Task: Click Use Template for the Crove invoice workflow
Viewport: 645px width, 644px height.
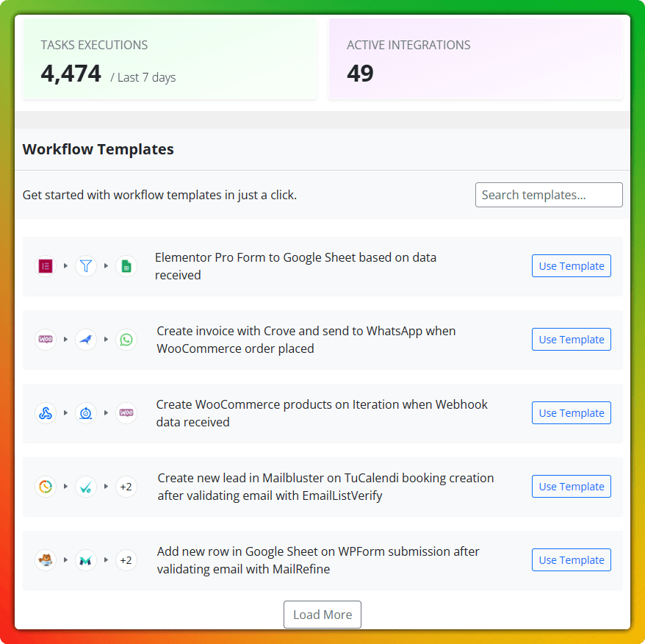Action: 571,339
